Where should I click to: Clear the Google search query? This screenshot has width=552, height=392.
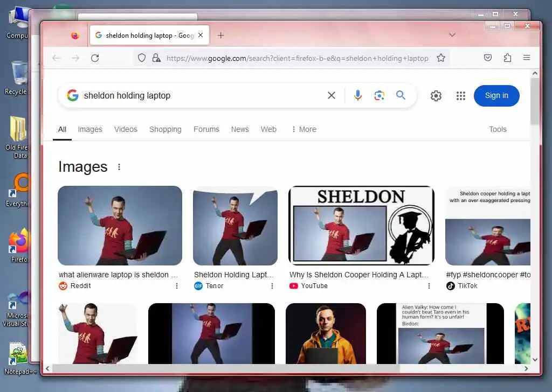point(332,95)
